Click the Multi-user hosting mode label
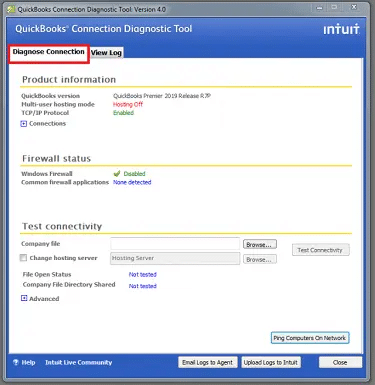Image resolution: width=375 pixels, height=385 pixels. pos(58,104)
